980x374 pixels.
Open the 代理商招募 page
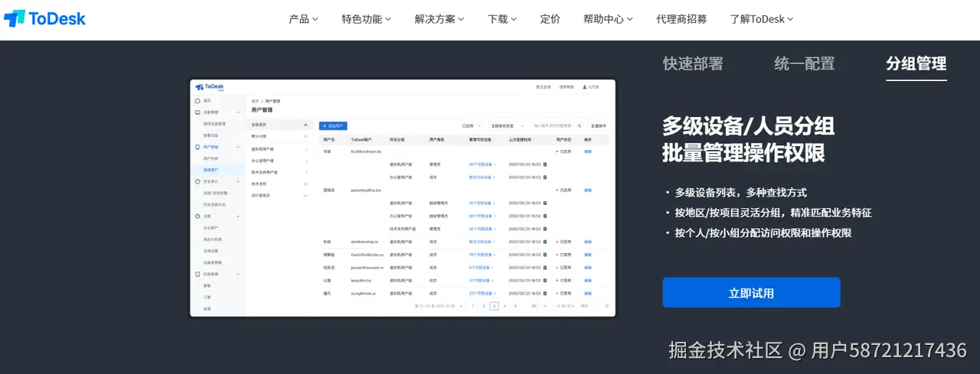pyautogui.click(x=681, y=19)
